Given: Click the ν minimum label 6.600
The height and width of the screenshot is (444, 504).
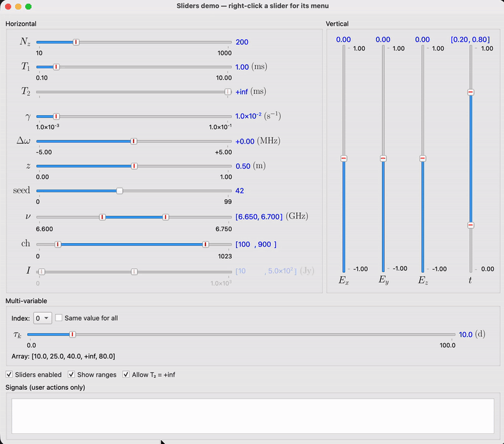Looking at the screenshot, I should 44,229.
